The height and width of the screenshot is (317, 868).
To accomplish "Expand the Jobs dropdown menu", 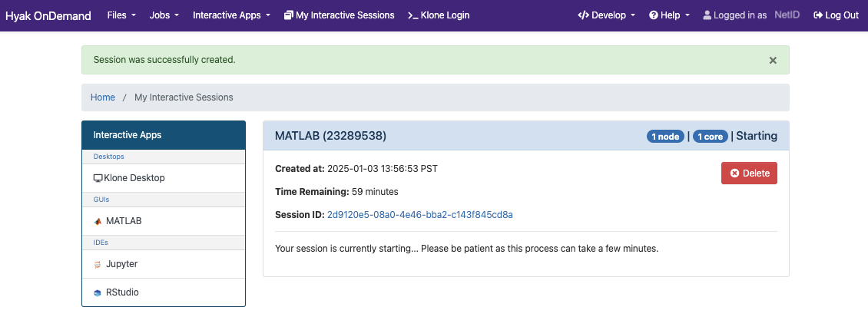I will pyautogui.click(x=164, y=15).
